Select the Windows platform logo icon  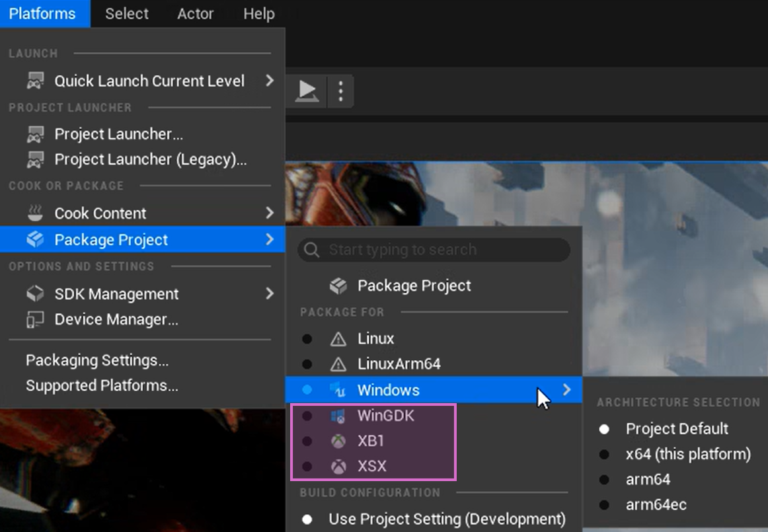[x=339, y=390]
